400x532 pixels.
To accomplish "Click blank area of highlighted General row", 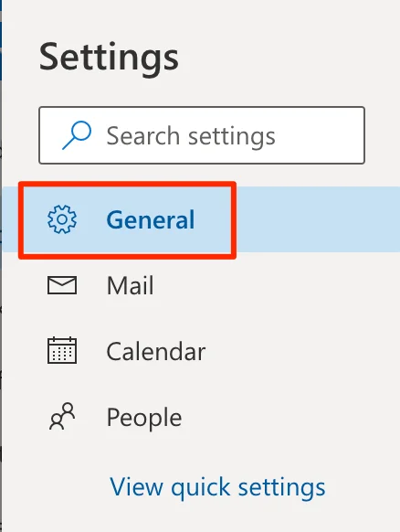I will (x=315, y=219).
